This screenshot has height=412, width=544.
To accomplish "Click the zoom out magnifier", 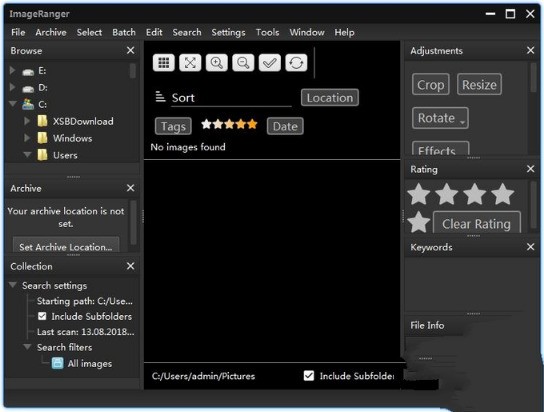I will tap(243, 63).
